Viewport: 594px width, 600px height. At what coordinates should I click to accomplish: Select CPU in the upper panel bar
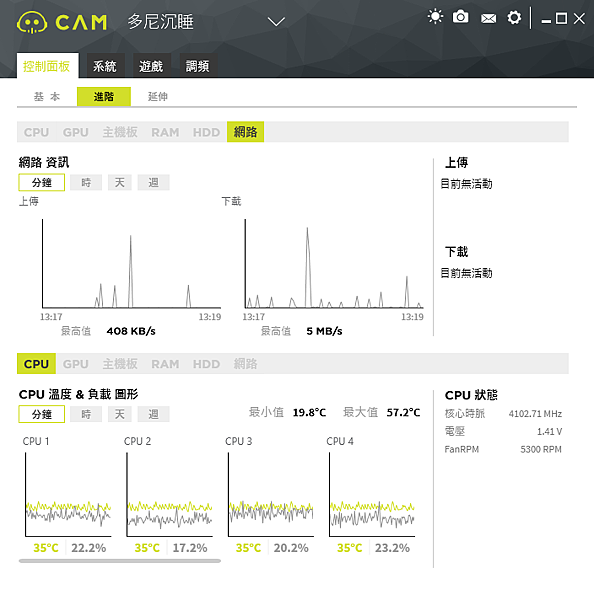coord(36,132)
